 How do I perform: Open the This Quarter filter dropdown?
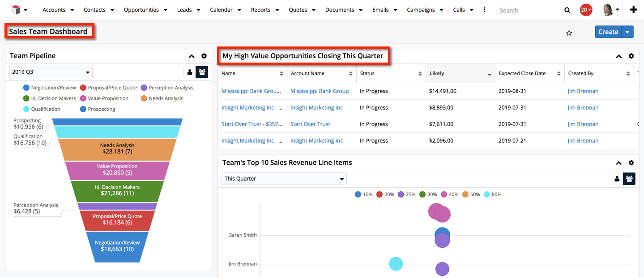[284, 179]
